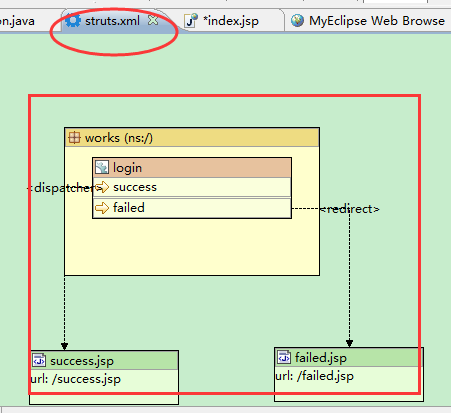
Task: Click the arrow icon beside success
Action: point(102,187)
